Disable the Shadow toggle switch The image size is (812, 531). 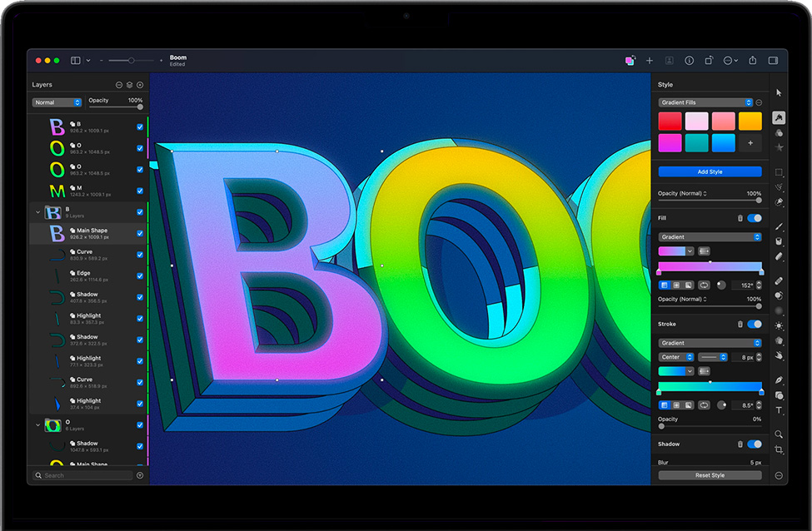tap(755, 444)
